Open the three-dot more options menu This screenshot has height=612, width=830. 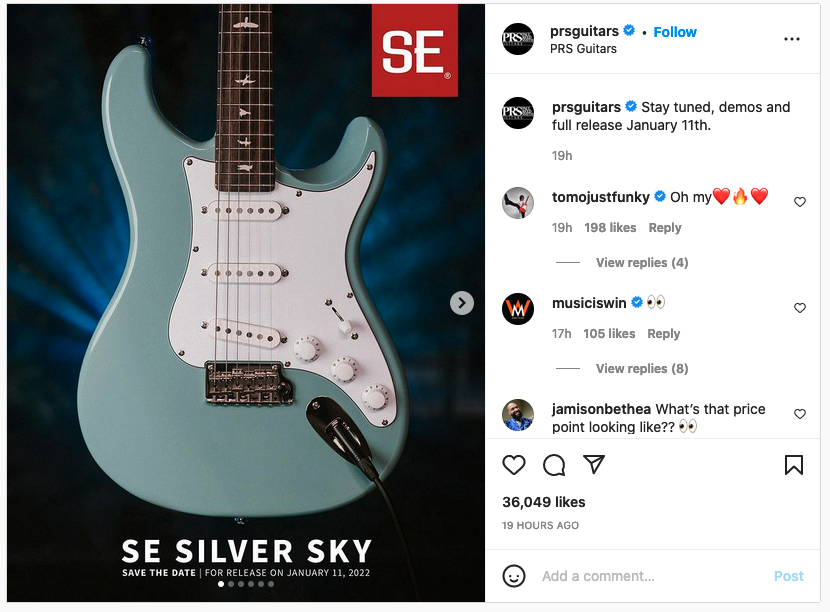[x=792, y=39]
